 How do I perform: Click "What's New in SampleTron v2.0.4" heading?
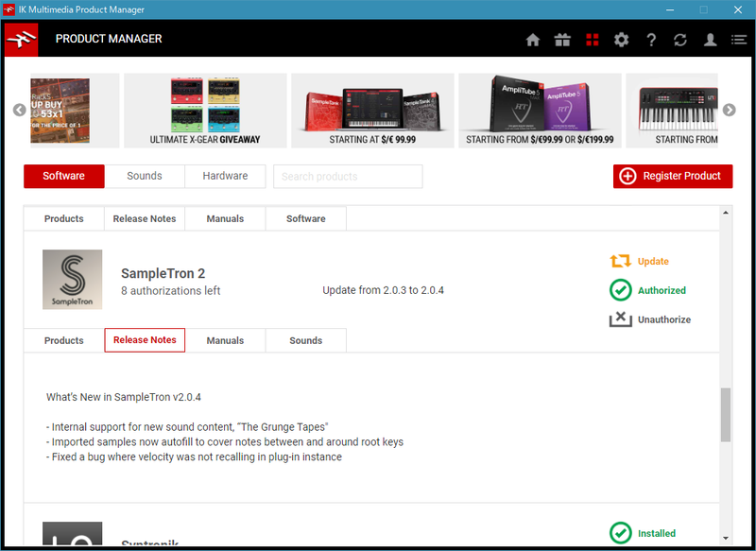click(x=124, y=397)
